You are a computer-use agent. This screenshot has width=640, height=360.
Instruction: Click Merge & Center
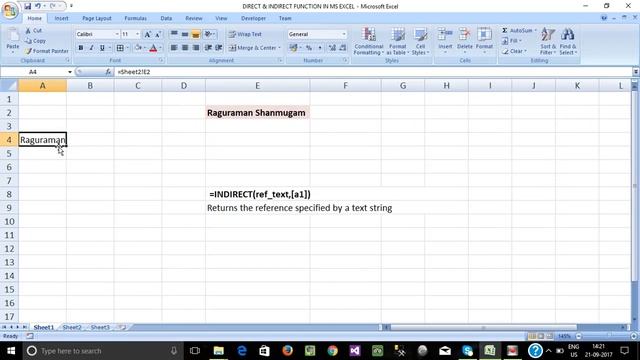pyautogui.click(x=252, y=48)
